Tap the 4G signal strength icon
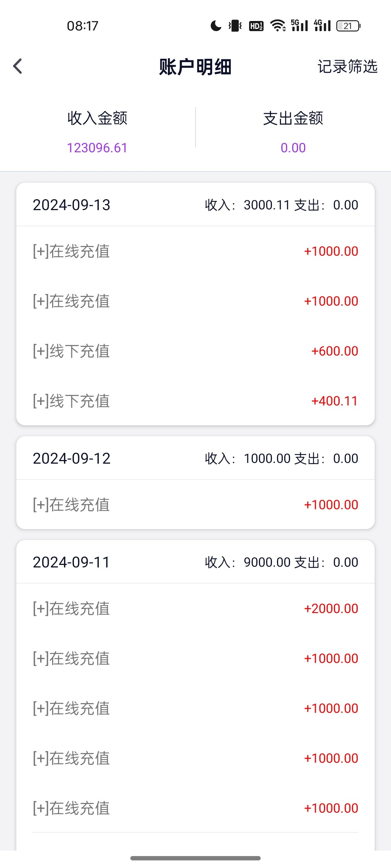The height and width of the screenshot is (868, 391). pos(322,26)
